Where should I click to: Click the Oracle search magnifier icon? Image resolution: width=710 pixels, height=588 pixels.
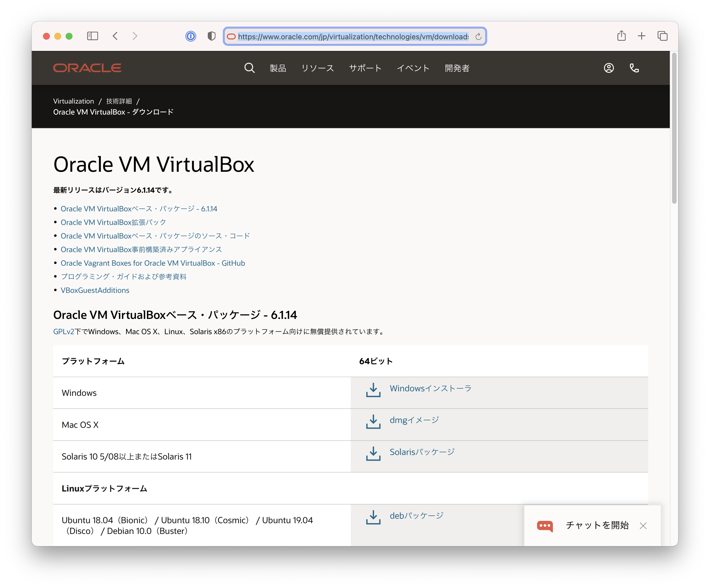(249, 68)
